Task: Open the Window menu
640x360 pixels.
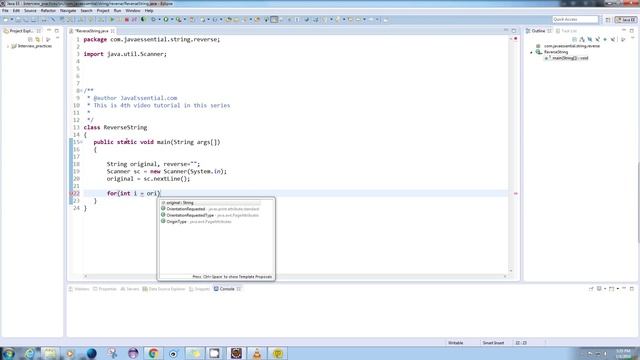Action: (133, 11)
